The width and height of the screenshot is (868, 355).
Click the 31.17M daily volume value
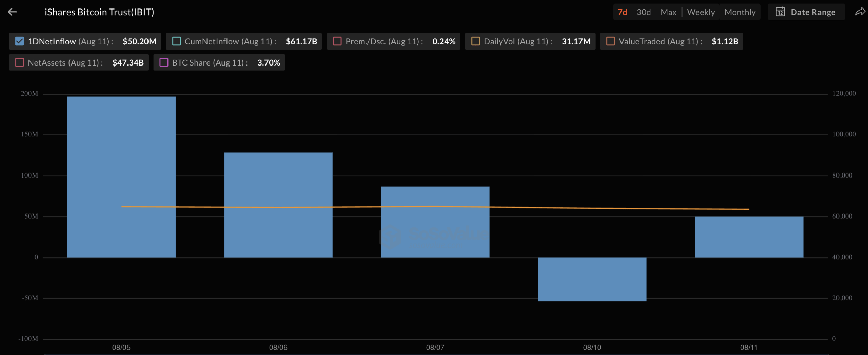pos(576,41)
